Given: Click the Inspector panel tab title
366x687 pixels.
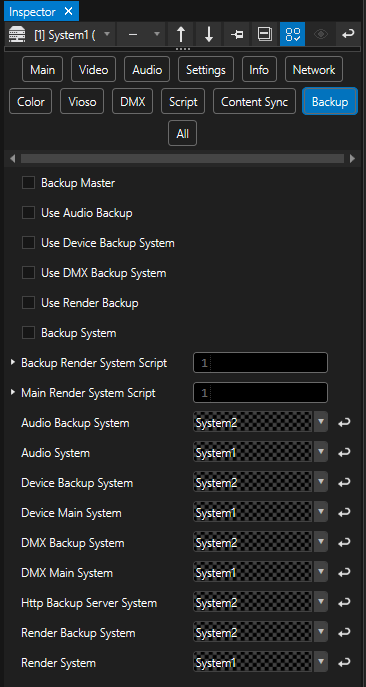Looking at the screenshot, I should pyautogui.click(x=32, y=12).
